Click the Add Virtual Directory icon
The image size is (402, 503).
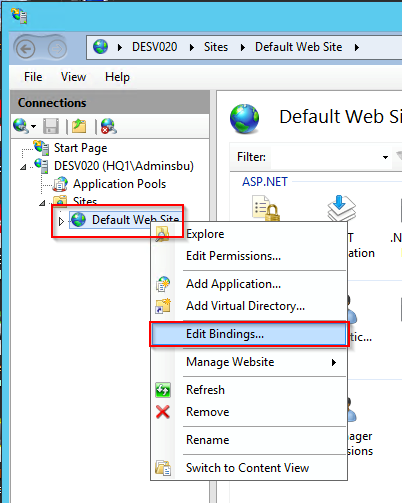tap(163, 306)
